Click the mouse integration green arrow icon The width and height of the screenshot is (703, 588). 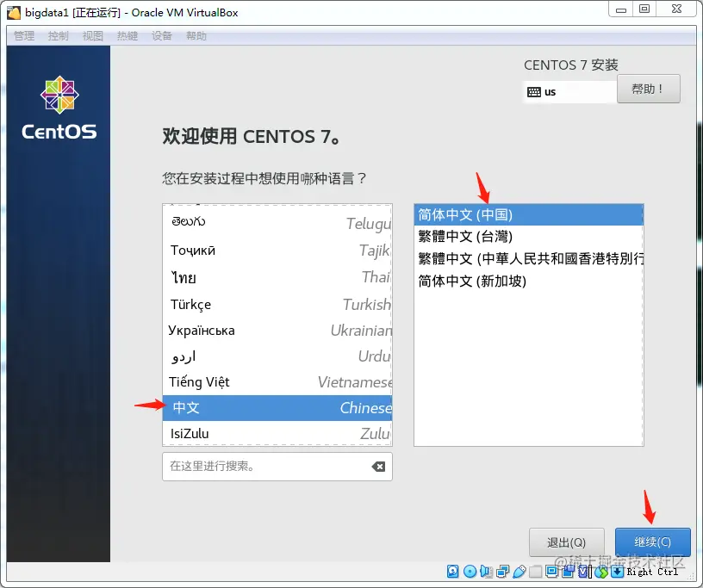tap(601, 572)
